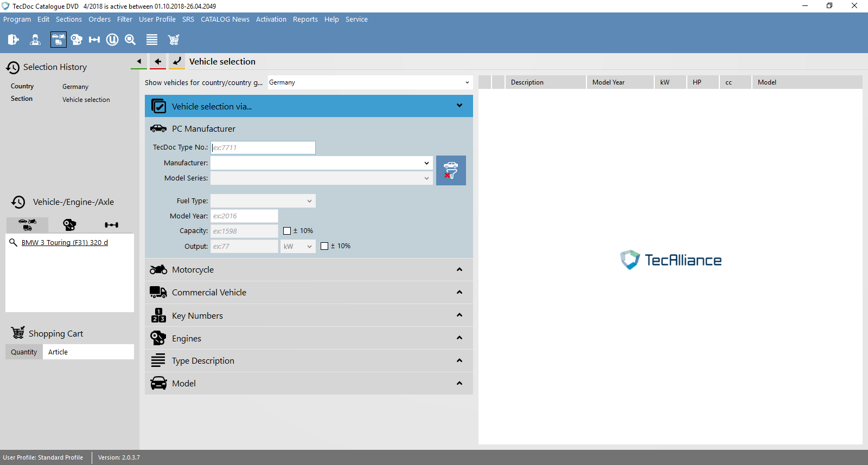The image size is (868, 465).
Task: Click the Capacity input field
Action: click(244, 231)
